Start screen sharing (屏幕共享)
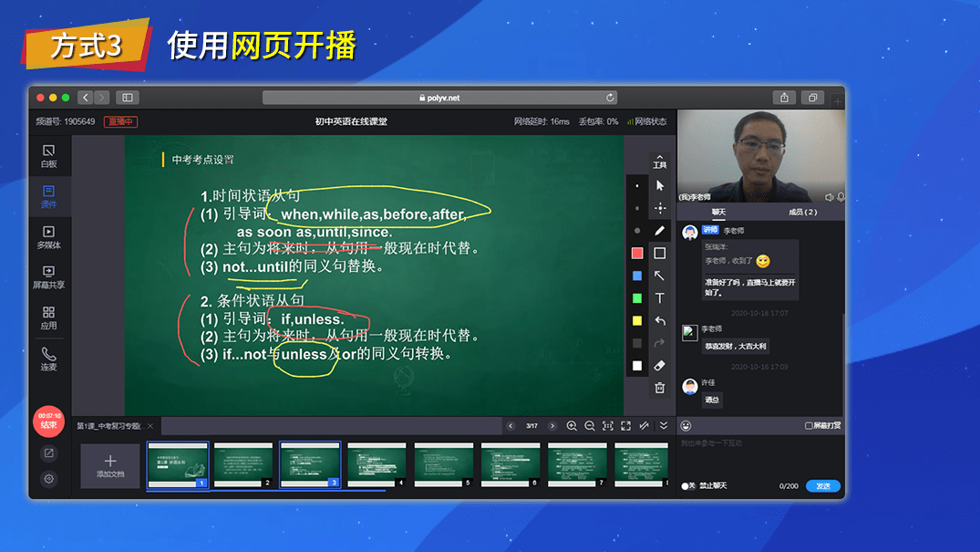The image size is (980, 552). [48, 276]
